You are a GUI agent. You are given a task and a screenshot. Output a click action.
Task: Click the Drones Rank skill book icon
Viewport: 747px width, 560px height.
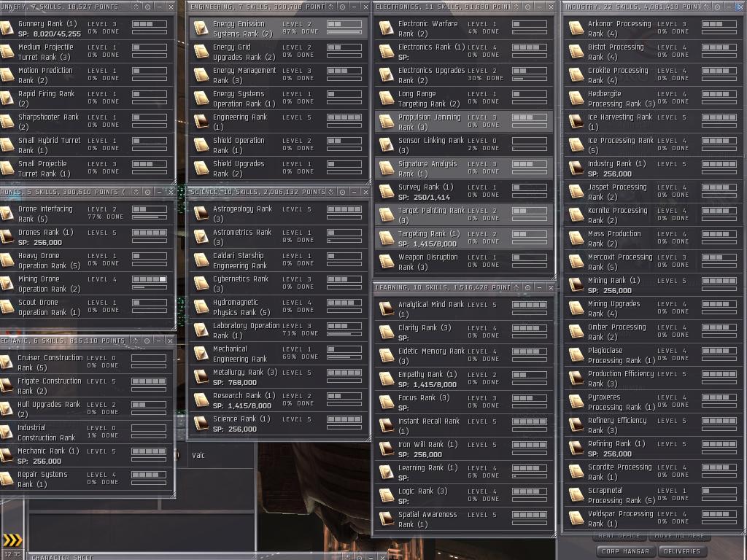tap(7, 237)
